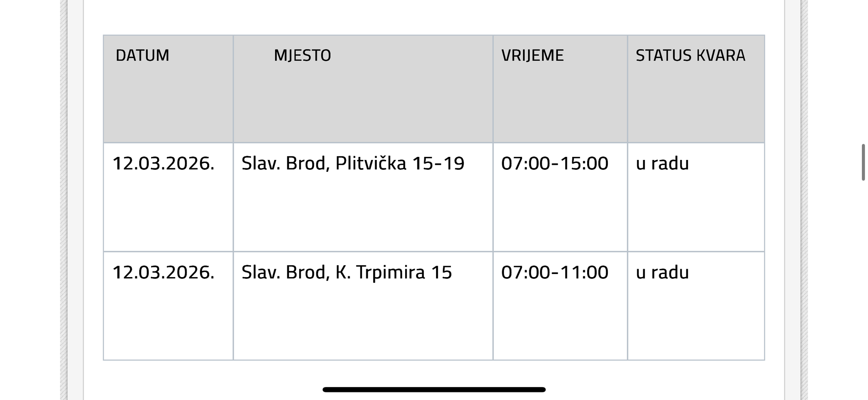Click the word 'Plitvička' in the table
868x400 pixels.
[x=370, y=163]
